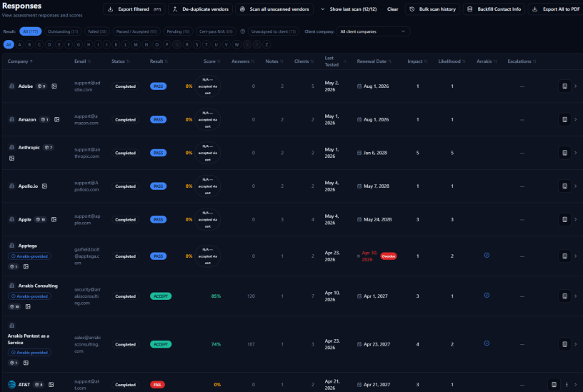Filter companies by letter A

point(20,44)
